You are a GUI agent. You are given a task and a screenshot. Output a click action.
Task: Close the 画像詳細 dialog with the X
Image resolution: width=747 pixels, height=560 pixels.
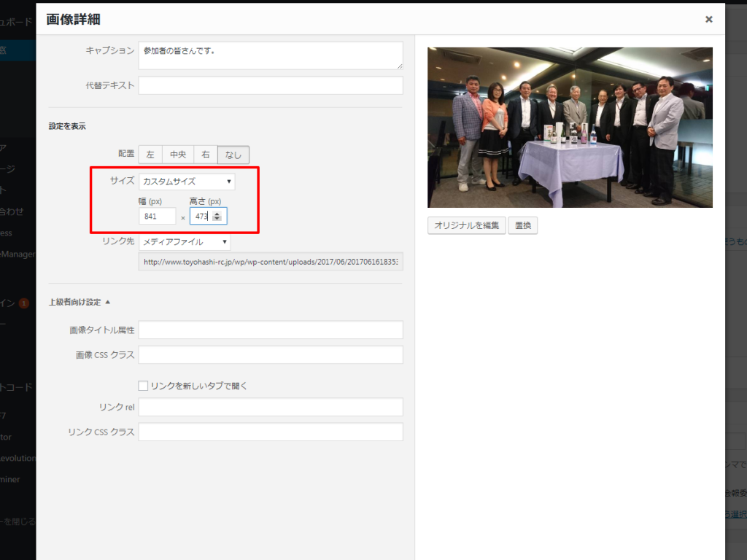tap(708, 20)
